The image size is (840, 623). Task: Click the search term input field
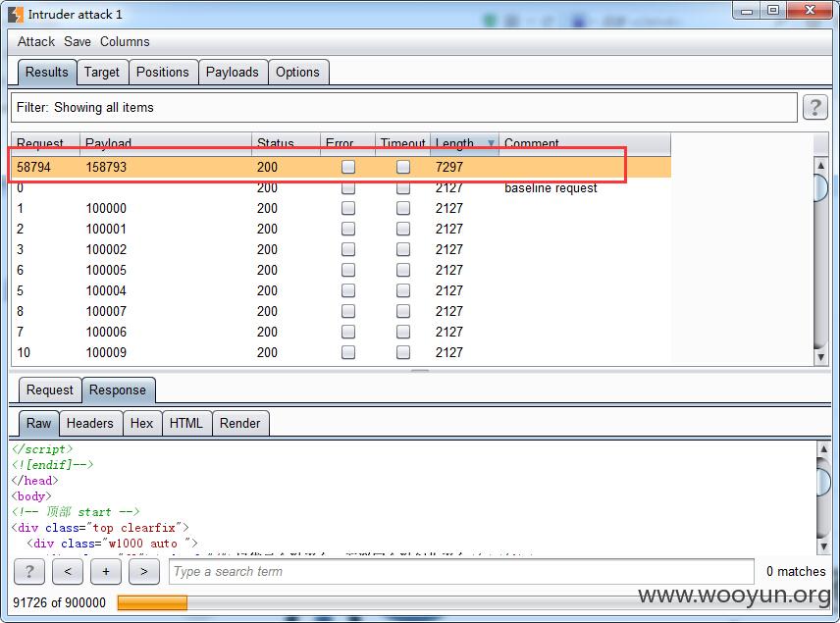462,572
